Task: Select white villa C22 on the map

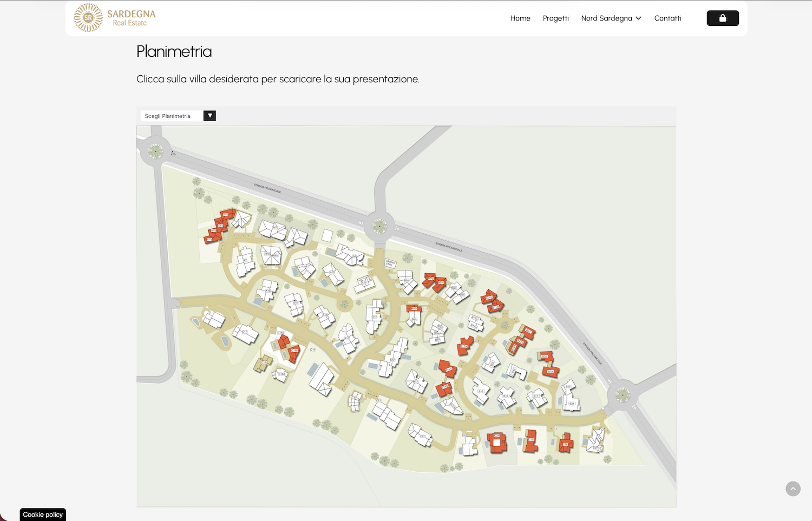Action: (421, 435)
